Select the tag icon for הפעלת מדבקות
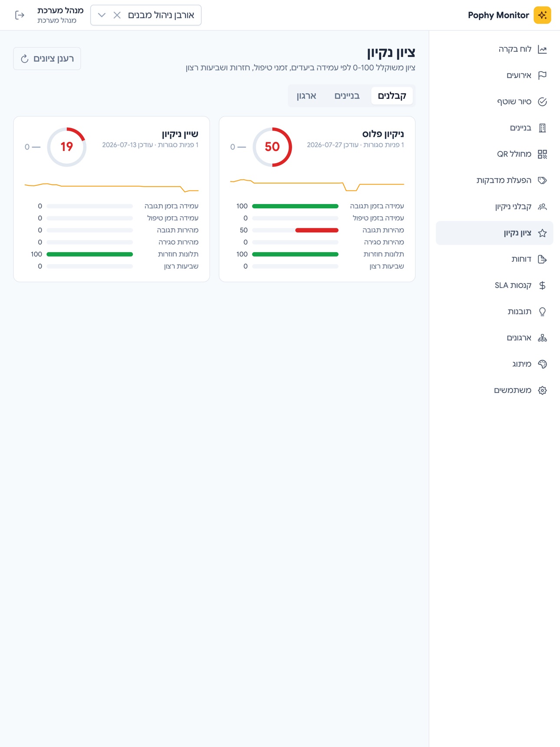Image resolution: width=560 pixels, height=747 pixels. point(542,181)
